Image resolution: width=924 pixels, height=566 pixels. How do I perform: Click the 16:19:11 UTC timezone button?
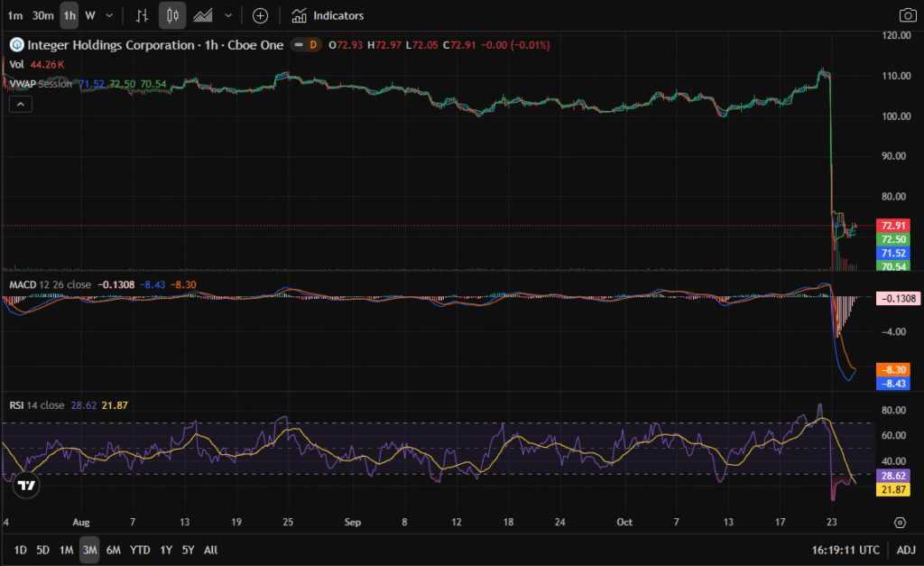[x=846, y=550]
